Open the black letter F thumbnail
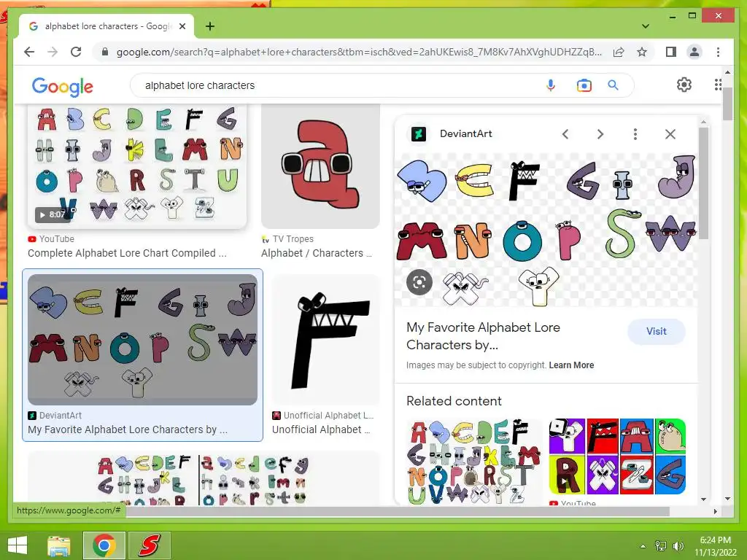This screenshot has width=747, height=560. 326,339
